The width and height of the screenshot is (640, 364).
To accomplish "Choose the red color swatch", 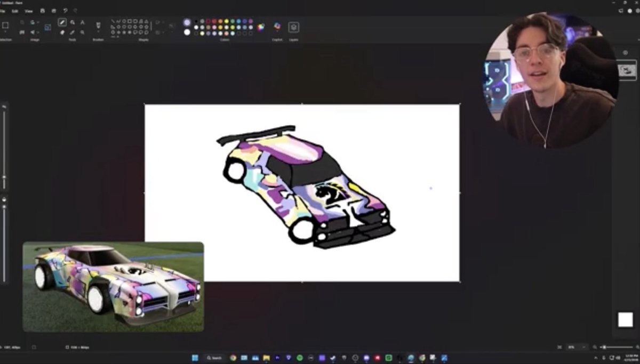I will click(214, 21).
